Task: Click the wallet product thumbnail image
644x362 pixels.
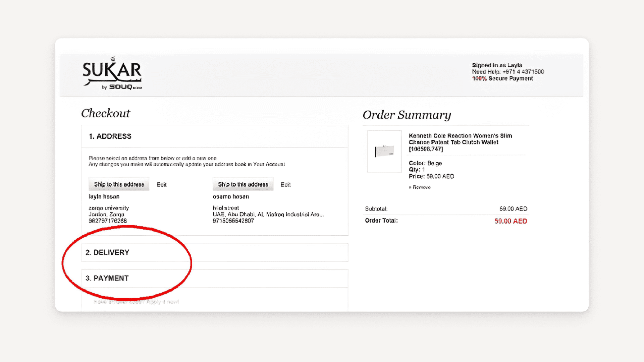Action: [x=384, y=151]
